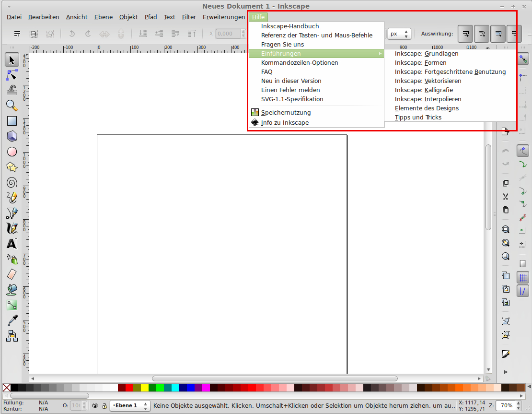Select the Paint bucket fill tool
The height and width of the screenshot is (414, 532).
tap(12, 290)
